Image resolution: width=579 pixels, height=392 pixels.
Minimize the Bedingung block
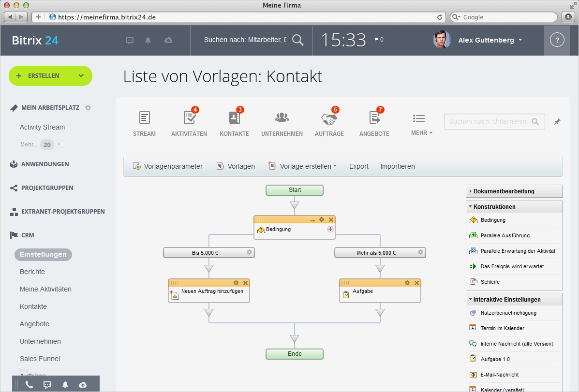point(313,219)
